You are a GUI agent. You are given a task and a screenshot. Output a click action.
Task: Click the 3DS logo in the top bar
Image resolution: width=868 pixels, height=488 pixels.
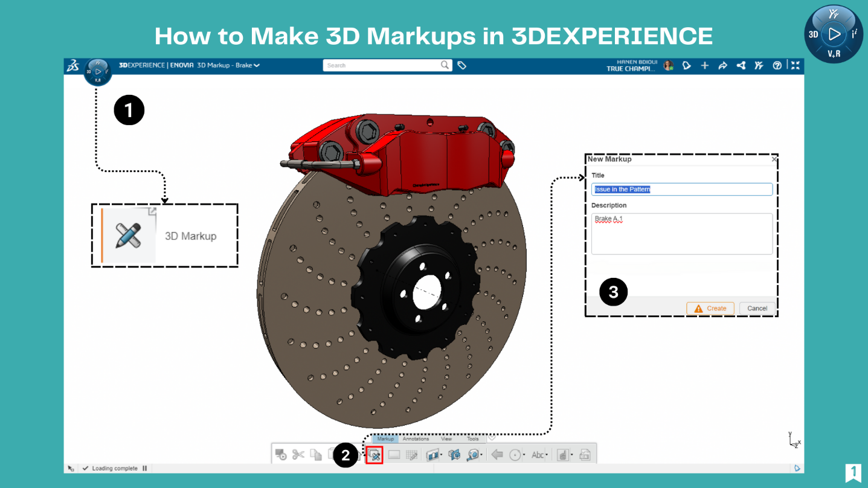(72, 65)
